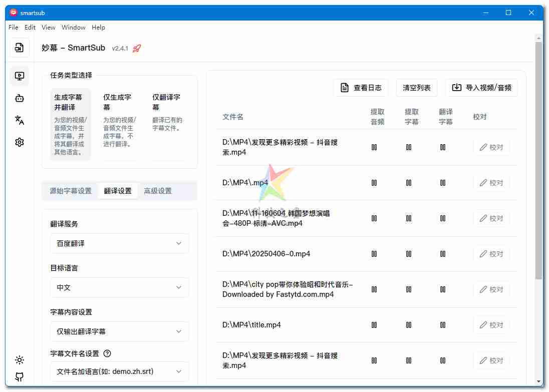Open the translation panel icon in sidebar
The image size is (549, 392).
click(19, 120)
